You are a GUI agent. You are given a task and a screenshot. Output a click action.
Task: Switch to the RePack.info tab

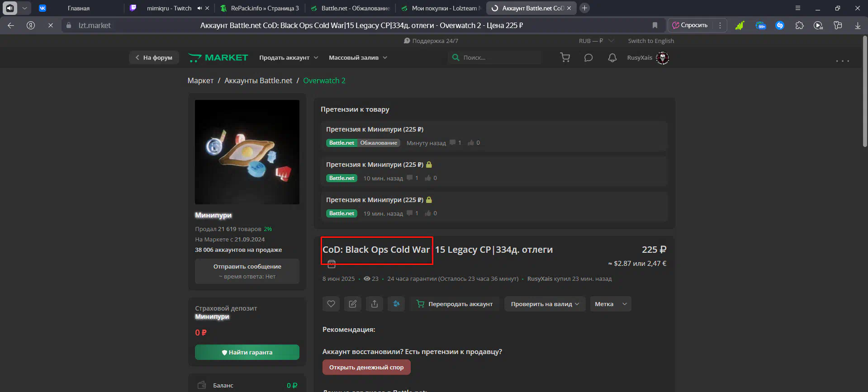pos(260,8)
